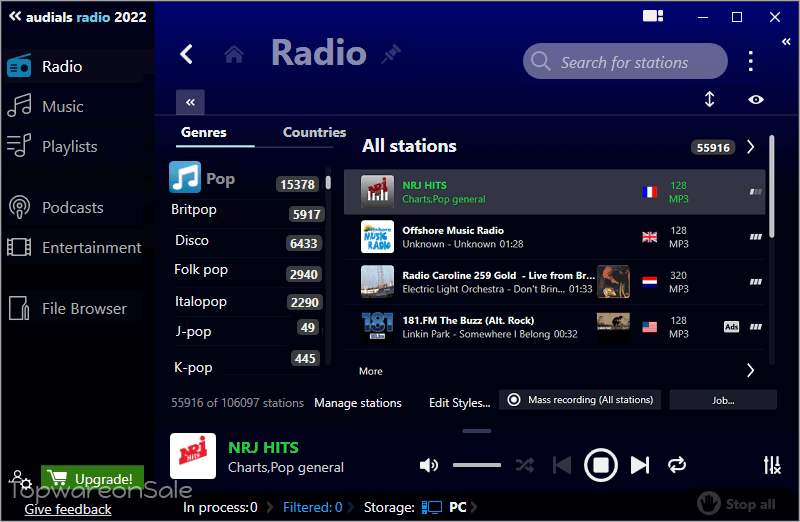Select the Folk pop genre
Viewport: 800px width, 522px height.
tap(246, 270)
